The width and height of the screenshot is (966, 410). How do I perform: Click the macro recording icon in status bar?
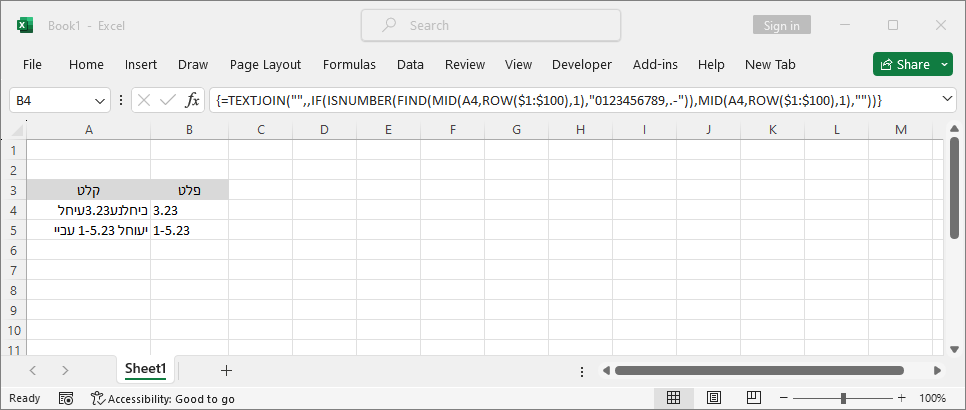tap(66, 398)
